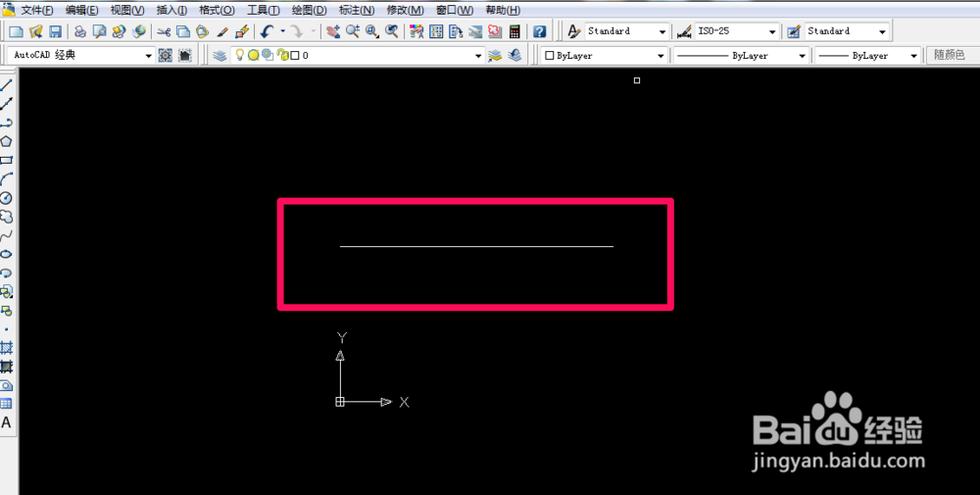Click the UCS origin icon in canvas
The width and height of the screenshot is (980, 495).
(x=340, y=402)
